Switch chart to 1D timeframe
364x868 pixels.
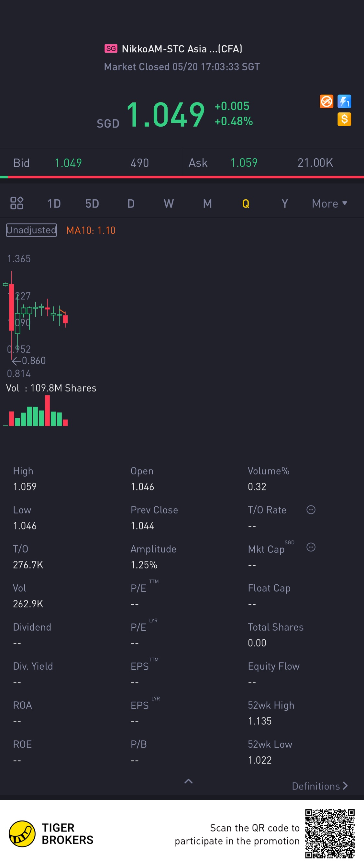[x=54, y=204]
